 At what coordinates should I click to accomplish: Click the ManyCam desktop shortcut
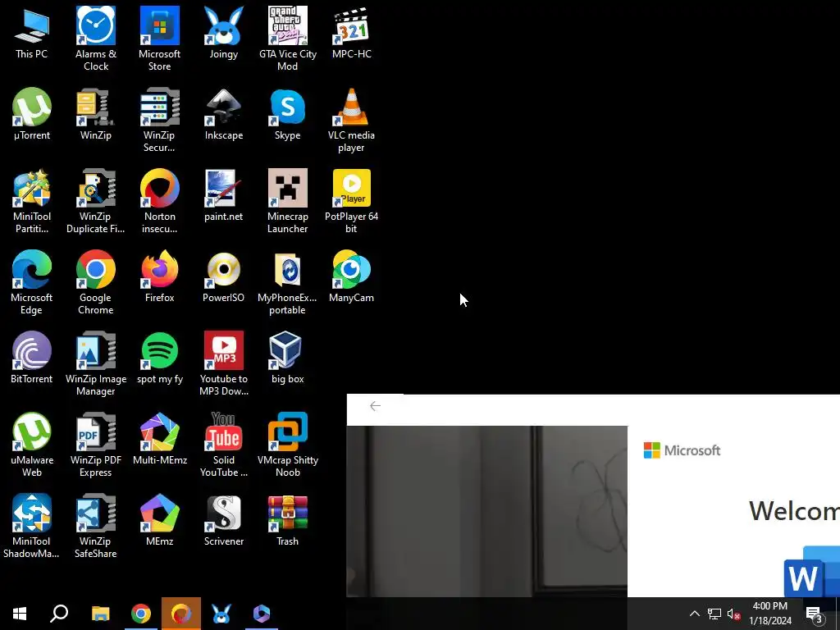(351, 276)
